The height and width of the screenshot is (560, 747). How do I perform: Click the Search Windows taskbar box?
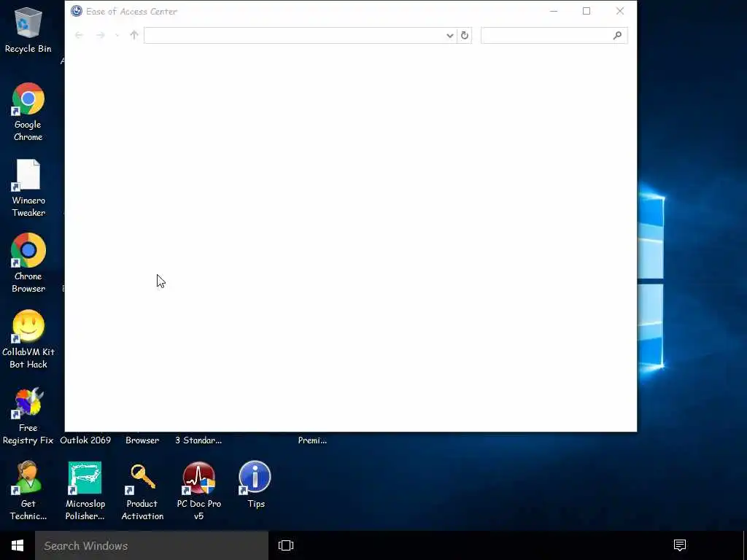pyautogui.click(x=152, y=545)
